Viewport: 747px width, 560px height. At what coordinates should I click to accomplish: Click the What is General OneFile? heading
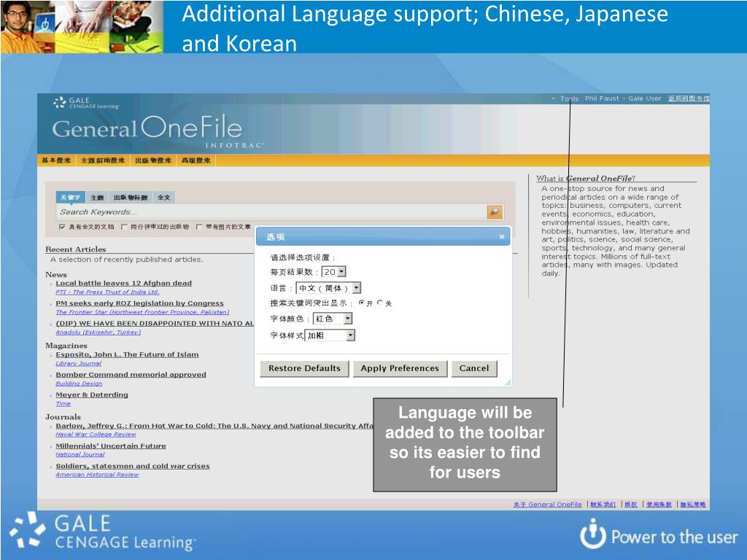tap(586, 179)
